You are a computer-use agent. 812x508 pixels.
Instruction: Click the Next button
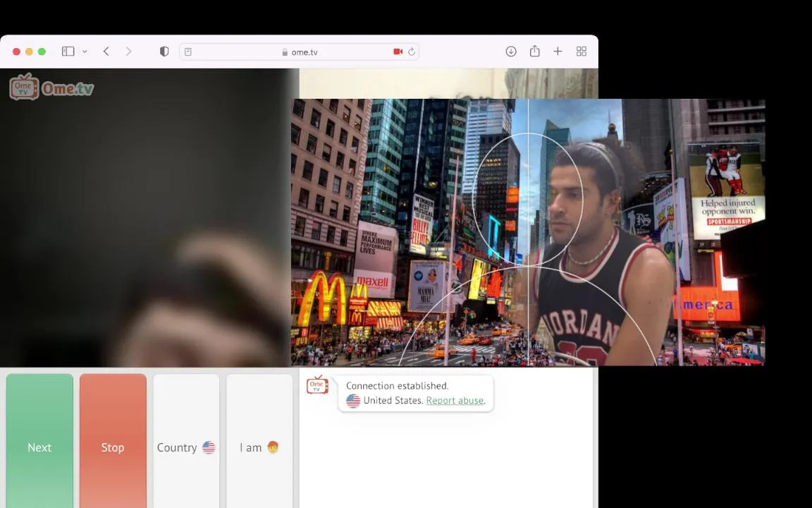pos(39,441)
